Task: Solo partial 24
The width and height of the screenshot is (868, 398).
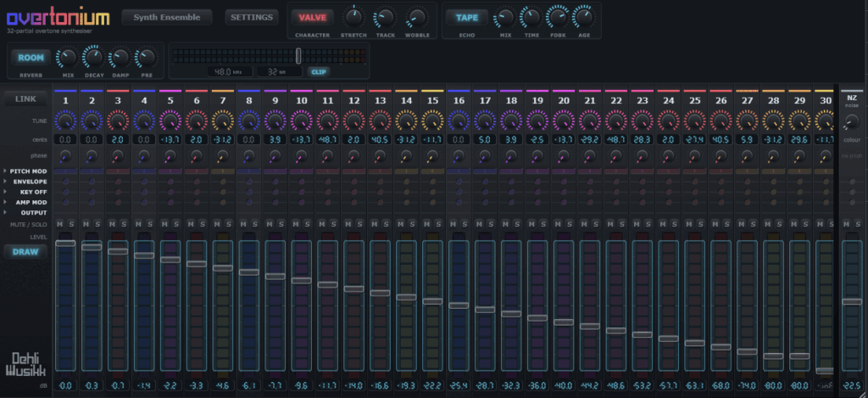Action: tap(674, 224)
